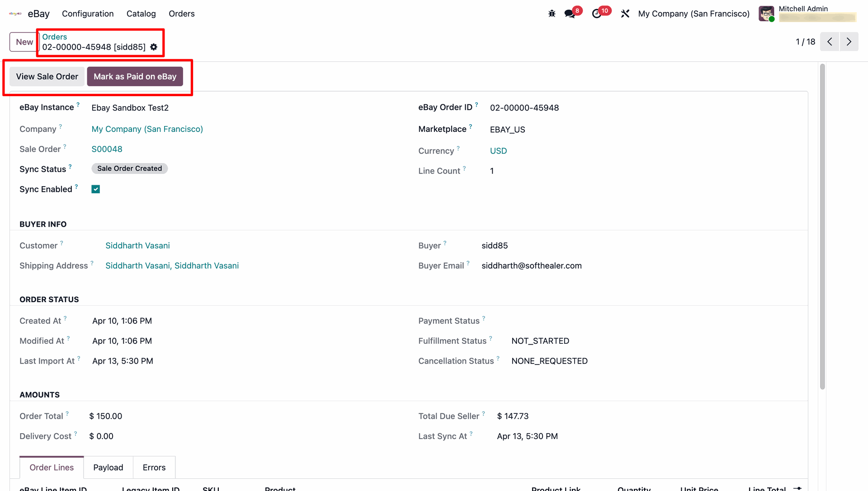Click the Total Due Seller help question mark

click(484, 413)
